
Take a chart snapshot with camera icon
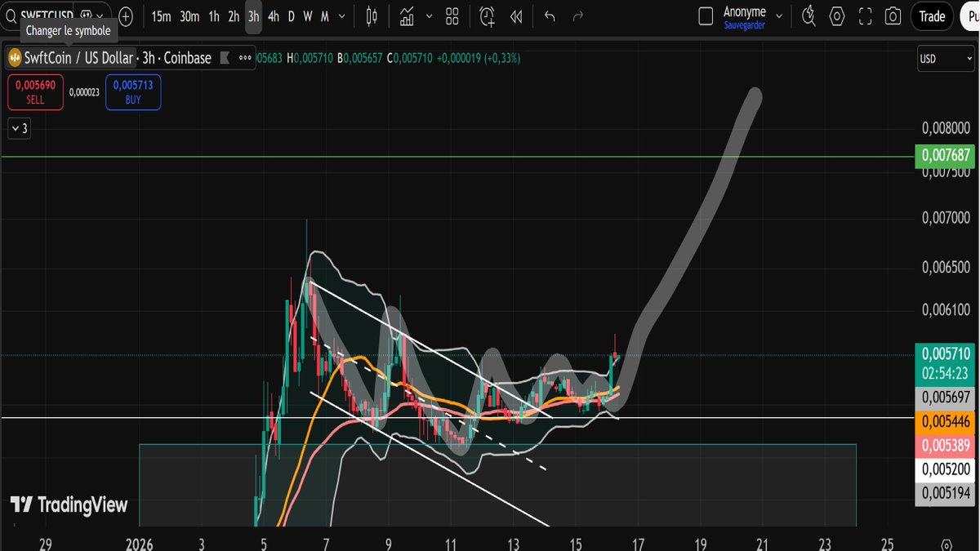(x=893, y=16)
